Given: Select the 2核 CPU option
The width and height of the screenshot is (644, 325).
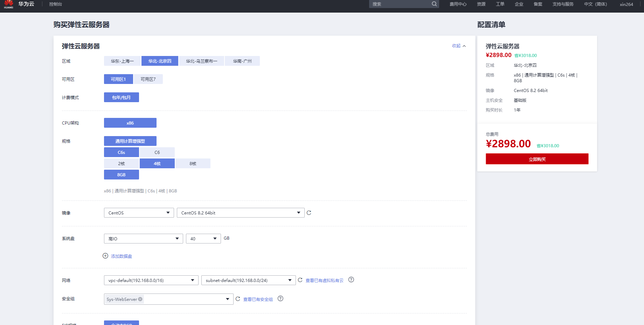Looking at the screenshot, I should tap(122, 163).
